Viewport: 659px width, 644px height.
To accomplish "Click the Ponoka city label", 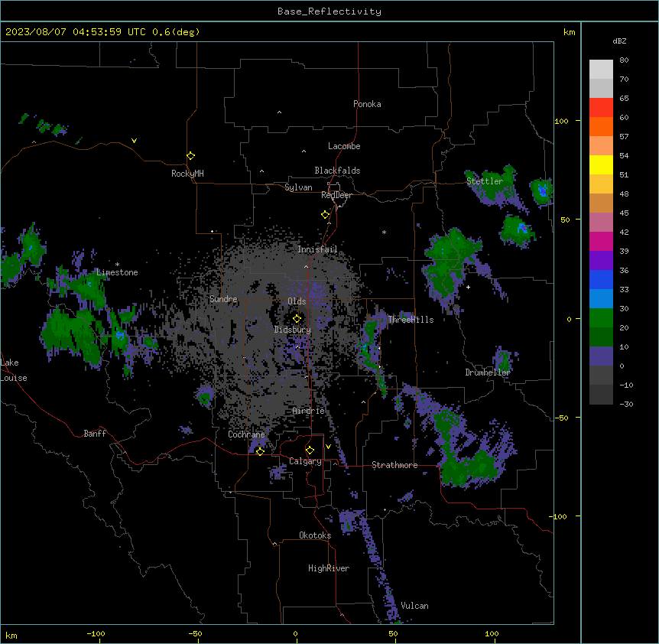I will click(x=367, y=104).
